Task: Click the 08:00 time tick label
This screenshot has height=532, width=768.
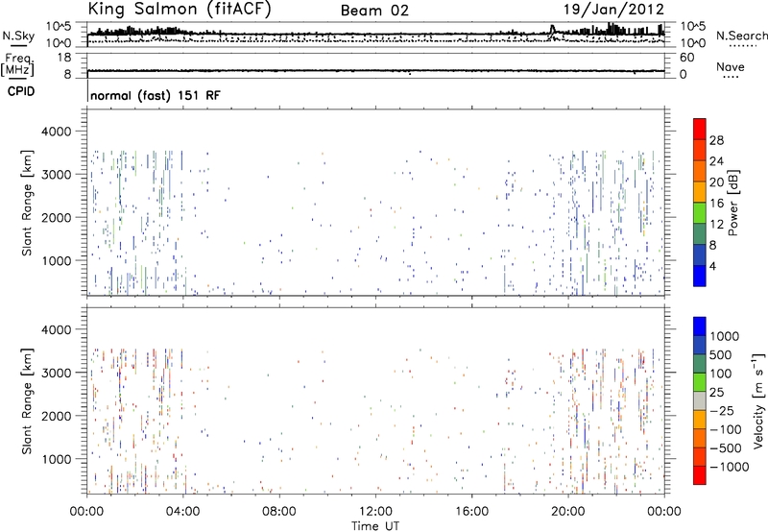Action: (278, 512)
